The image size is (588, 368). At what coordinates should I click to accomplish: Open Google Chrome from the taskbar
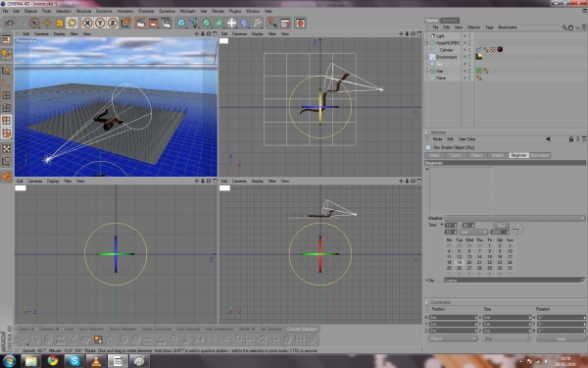(x=53, y=361)
